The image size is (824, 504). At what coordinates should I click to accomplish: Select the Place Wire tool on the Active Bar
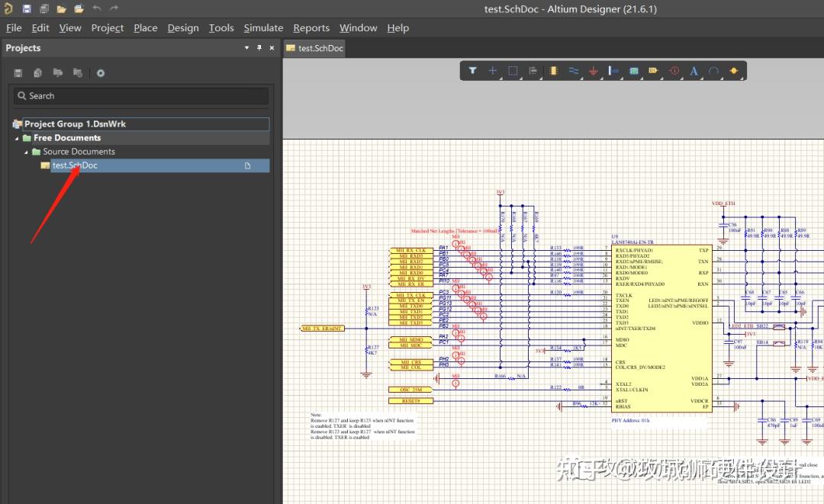point(573,70)
